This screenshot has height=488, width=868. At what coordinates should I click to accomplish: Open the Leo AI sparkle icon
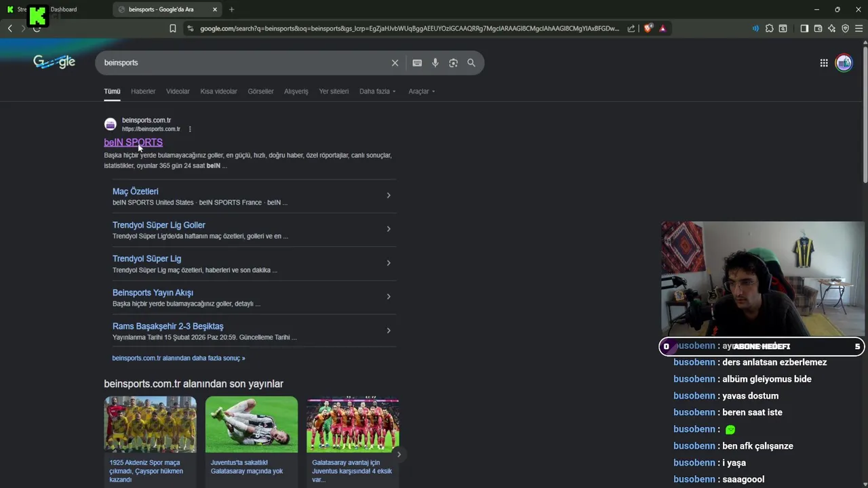pyautogui.click(x=831, y=28)
